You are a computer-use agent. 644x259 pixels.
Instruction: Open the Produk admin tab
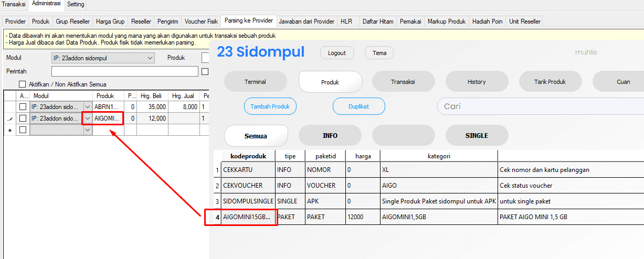click(x=40, y=21)
